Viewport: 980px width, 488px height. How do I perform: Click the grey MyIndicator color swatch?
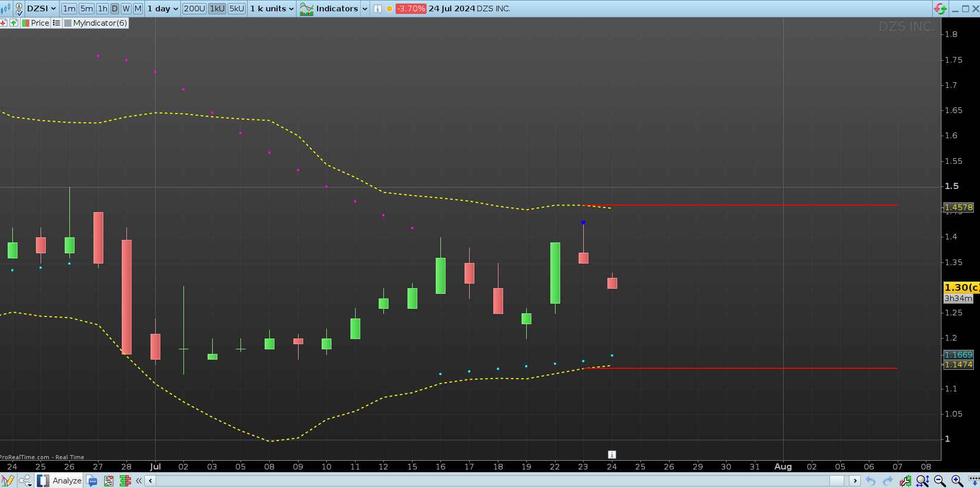tap(68, 23)
